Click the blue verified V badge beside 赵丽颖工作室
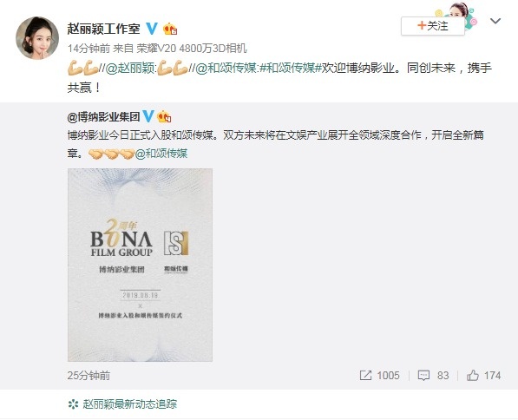The width and height of the screenshot is (518, 420). tap(152, 29)
